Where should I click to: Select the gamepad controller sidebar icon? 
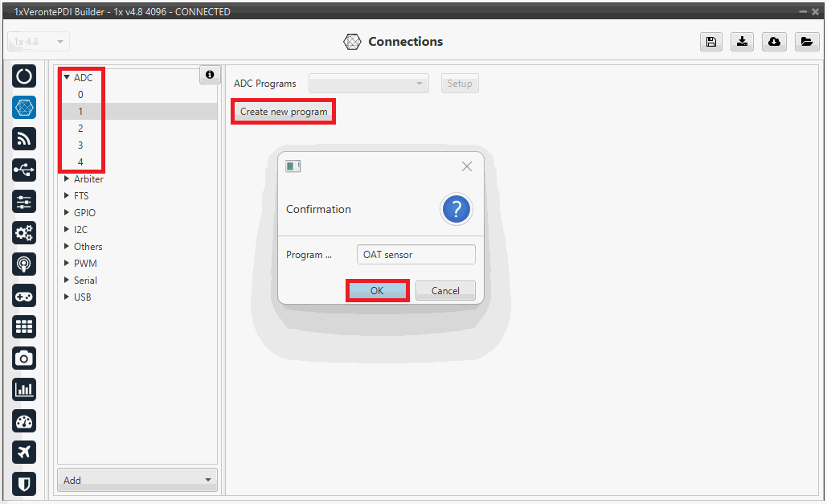tap(24, 296)
